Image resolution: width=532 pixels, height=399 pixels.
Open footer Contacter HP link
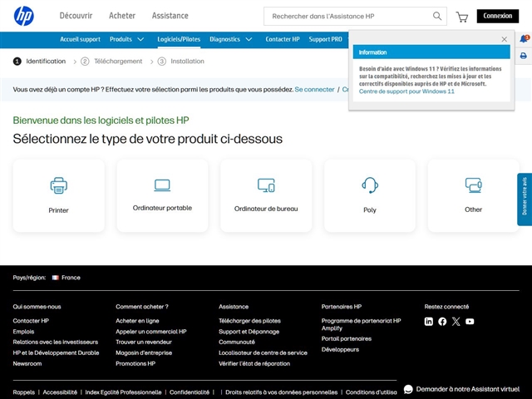tap(31, 321)
